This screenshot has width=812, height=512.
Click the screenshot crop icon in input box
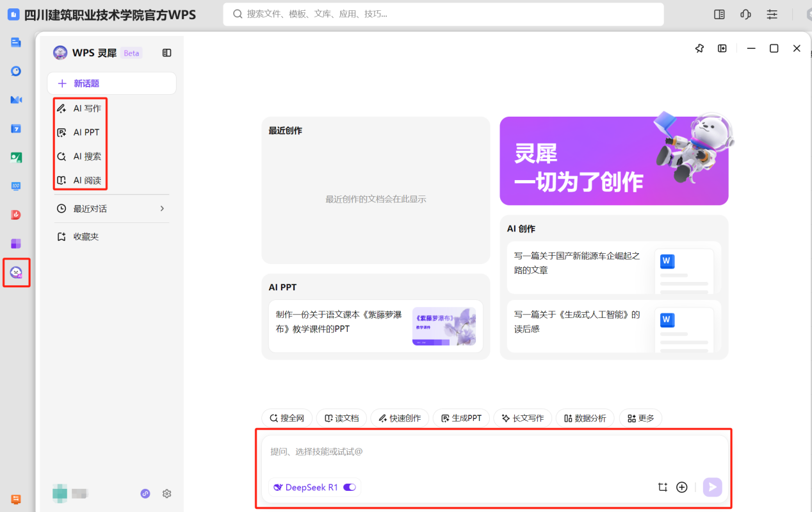[663, 487]
